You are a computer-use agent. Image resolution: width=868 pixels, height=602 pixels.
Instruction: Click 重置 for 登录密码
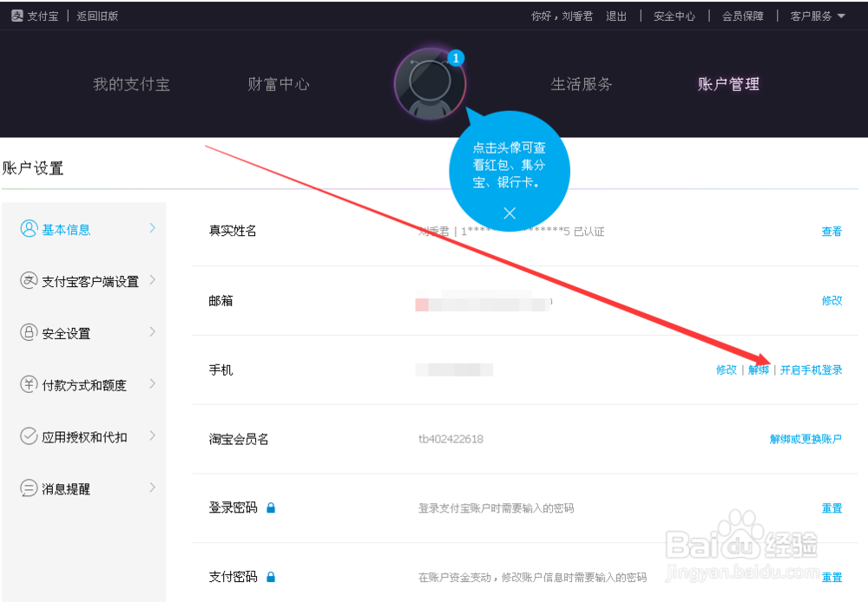point(832,508)
